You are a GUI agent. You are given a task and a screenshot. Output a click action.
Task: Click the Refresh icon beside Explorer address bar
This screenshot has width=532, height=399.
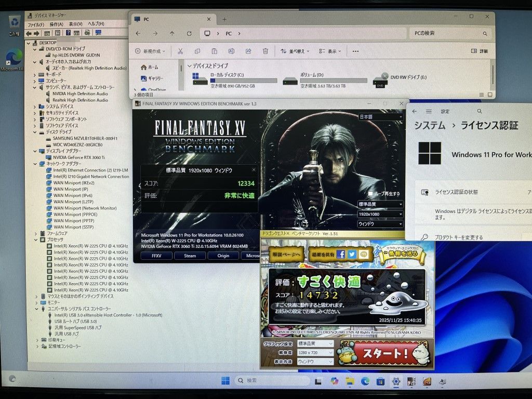189,33
